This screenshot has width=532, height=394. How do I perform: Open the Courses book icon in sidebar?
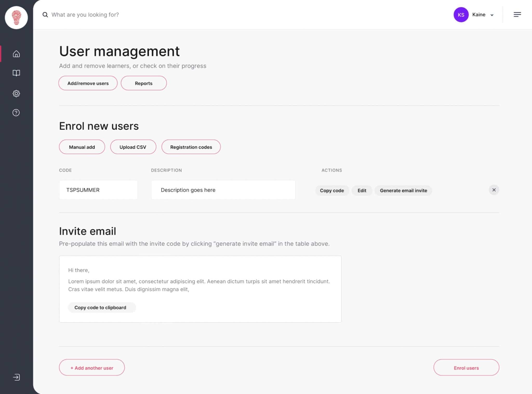(16, 73)
